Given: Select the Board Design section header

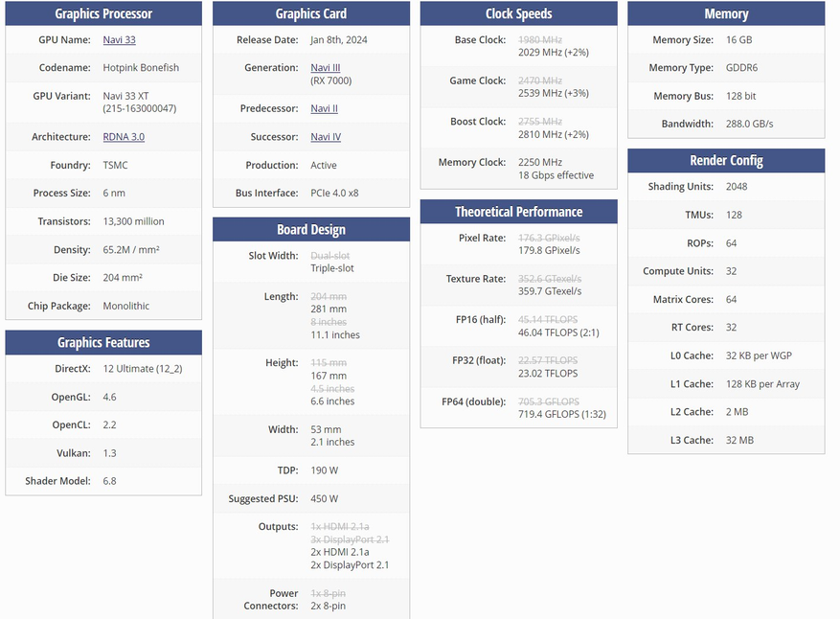Looking at the screenshot, I should click(311, 229).
